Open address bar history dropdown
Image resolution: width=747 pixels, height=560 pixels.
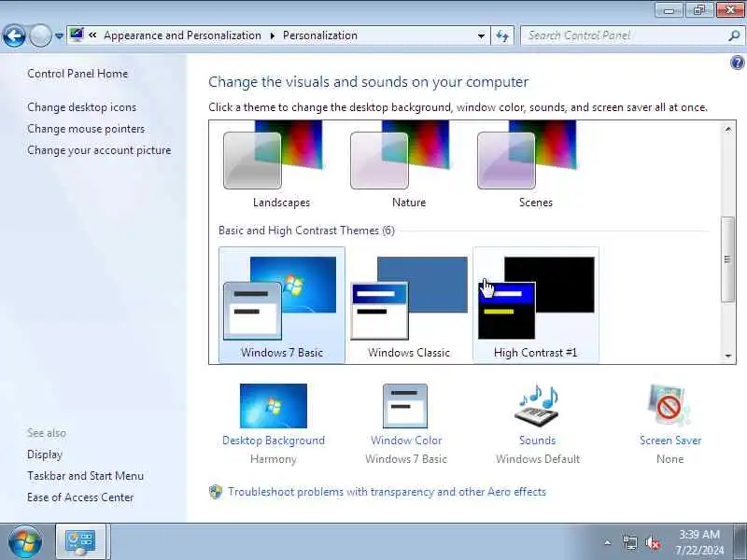[x=481, y=35]
